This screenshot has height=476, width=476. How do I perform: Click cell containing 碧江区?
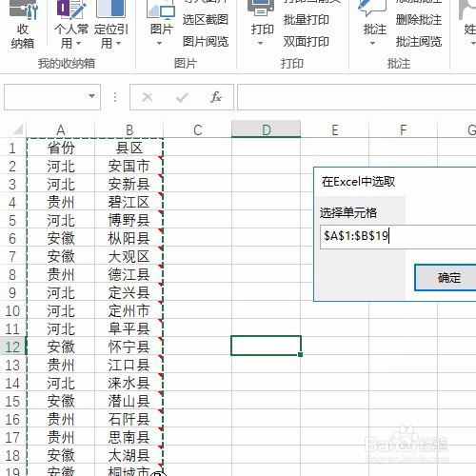[129, 202]
